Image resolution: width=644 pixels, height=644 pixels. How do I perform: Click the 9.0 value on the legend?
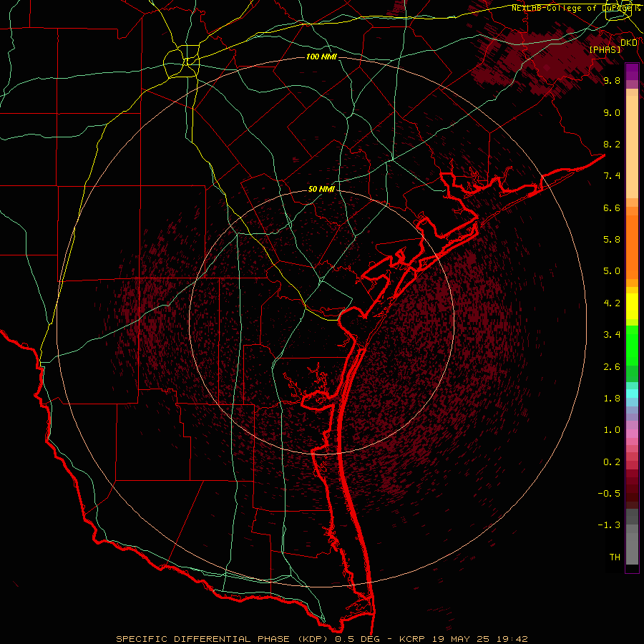tap(612, 112)
